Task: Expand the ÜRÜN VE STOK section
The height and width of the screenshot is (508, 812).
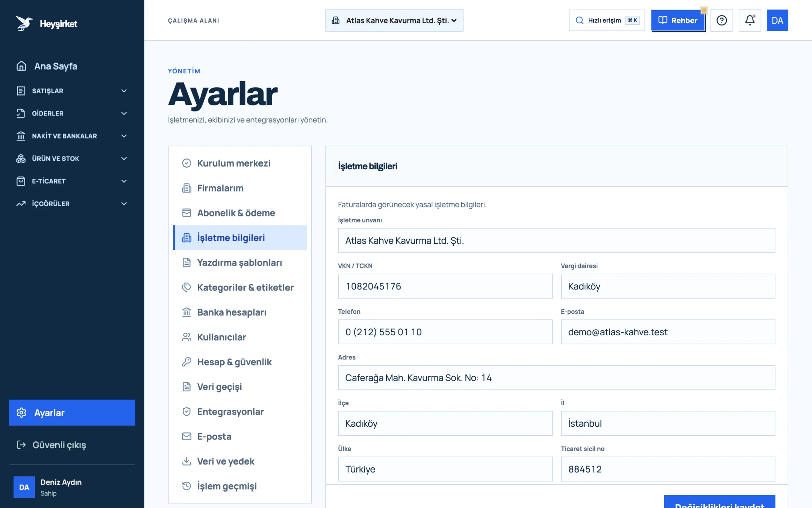Action: [x=72, y=158]
